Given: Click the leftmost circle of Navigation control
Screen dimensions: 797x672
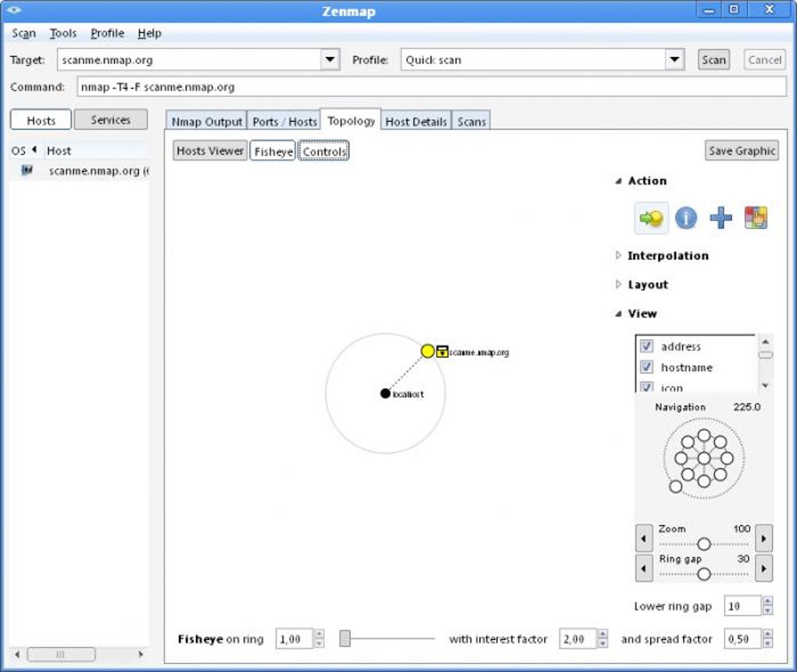Looking at the screenshot, I should 681,459.
